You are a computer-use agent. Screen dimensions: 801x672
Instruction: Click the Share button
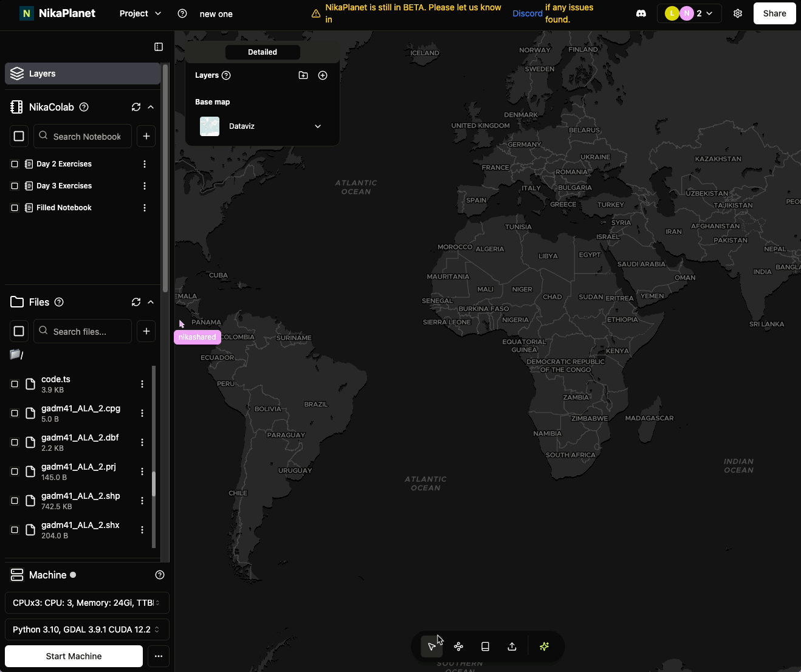click(x=775, y=13)
